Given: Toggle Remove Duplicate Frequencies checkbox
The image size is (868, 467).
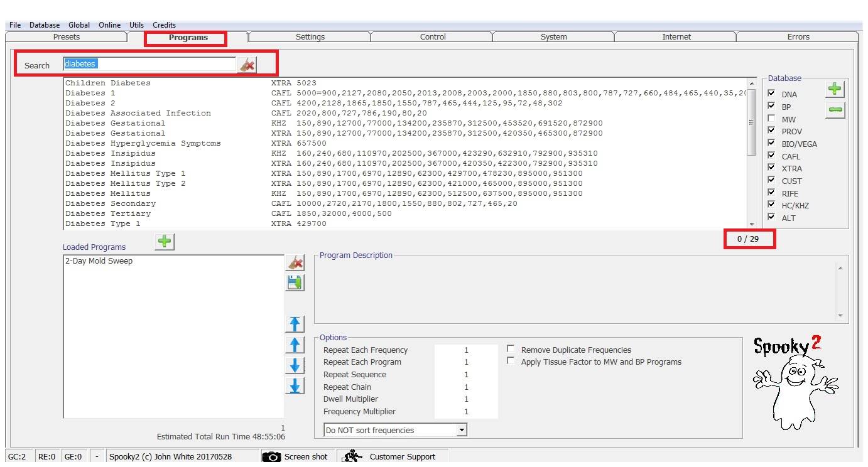Looking at the screenshot, I should [511, 349].
